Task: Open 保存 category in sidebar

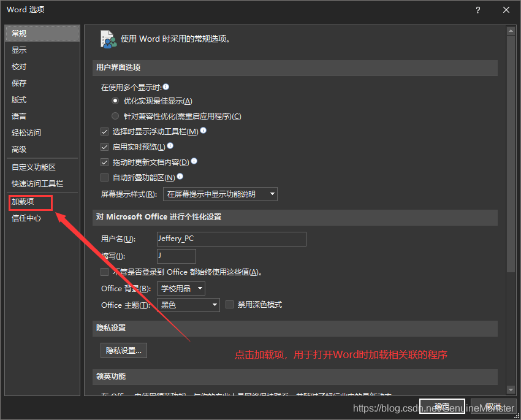Action: point(42,83)
